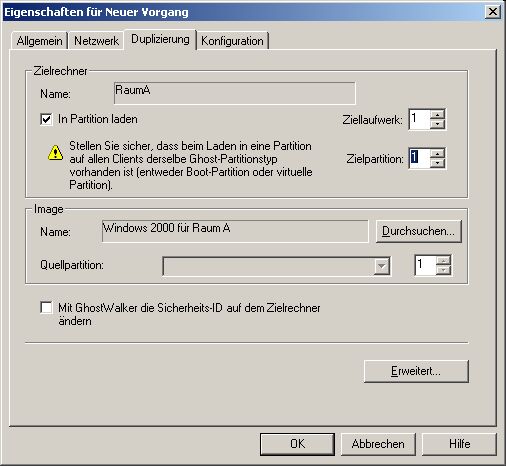Confirm with the OK button
This screenshot has width=506, height=466.
pos(297,444)
